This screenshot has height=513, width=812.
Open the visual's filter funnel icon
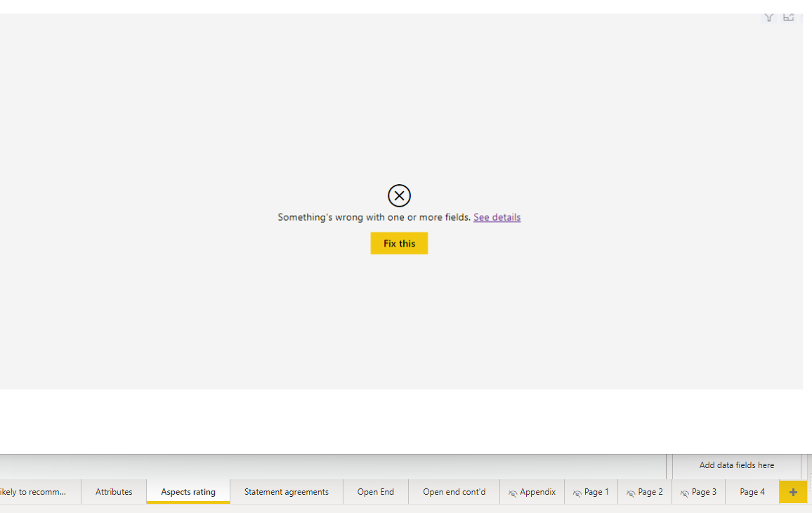tap(769, 18)
